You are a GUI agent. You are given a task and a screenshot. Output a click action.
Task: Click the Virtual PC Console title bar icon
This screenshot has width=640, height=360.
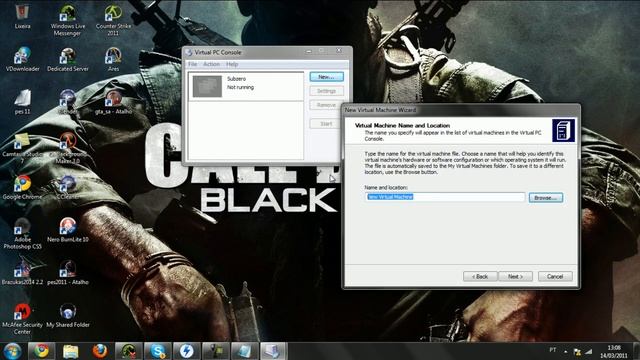(x=189, y=52)
